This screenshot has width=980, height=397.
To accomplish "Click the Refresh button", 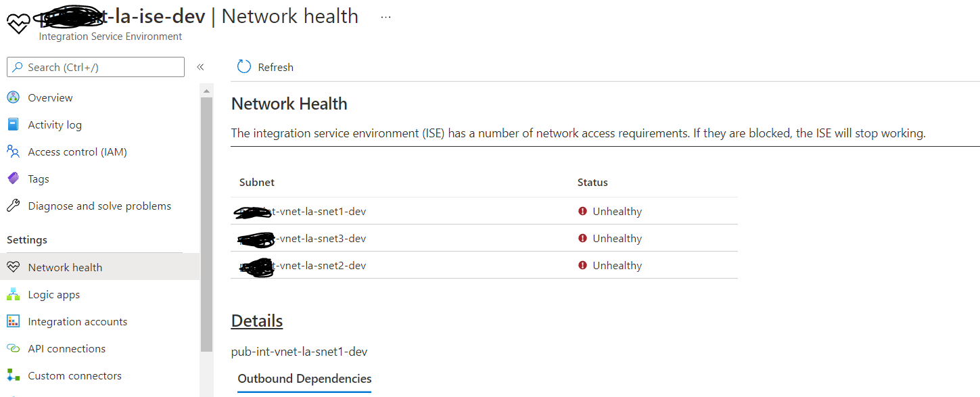I will tap(265, 66).
